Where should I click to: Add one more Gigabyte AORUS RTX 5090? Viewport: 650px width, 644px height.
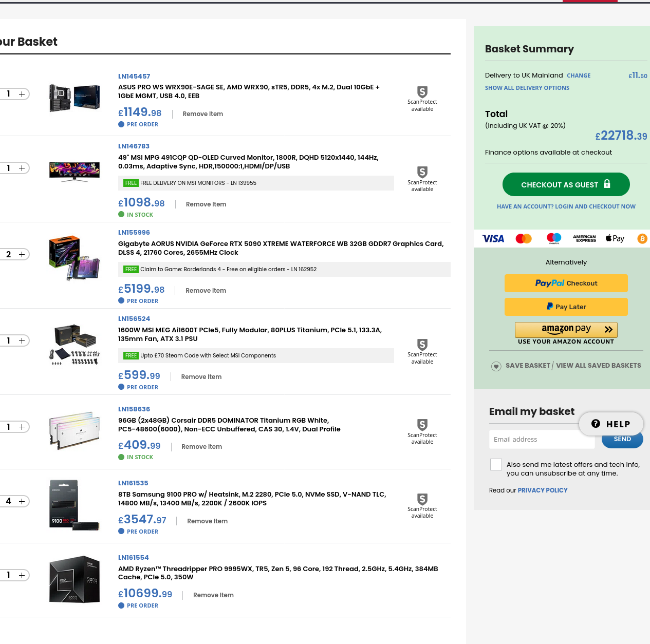(x=22, y=254)
